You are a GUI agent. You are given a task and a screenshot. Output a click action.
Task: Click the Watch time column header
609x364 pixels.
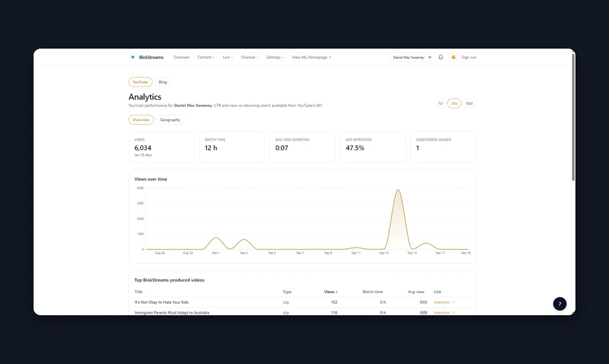[372, 292]
